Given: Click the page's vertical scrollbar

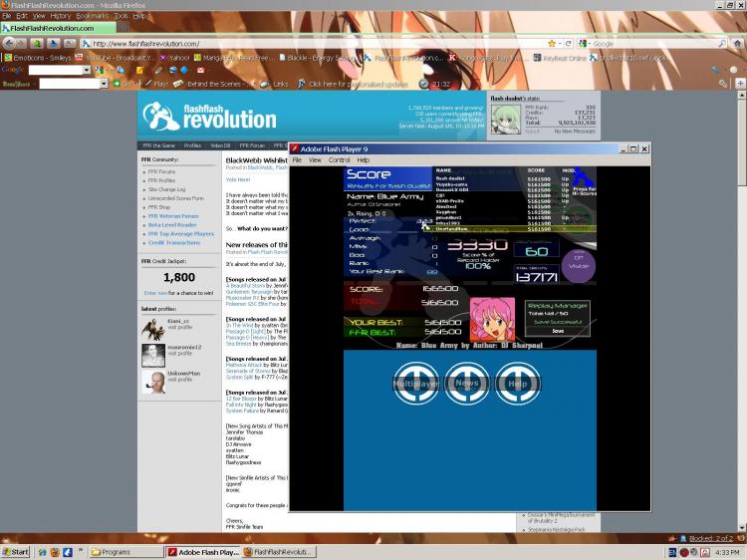Looking at the screenshot, I should click(742, 312).
